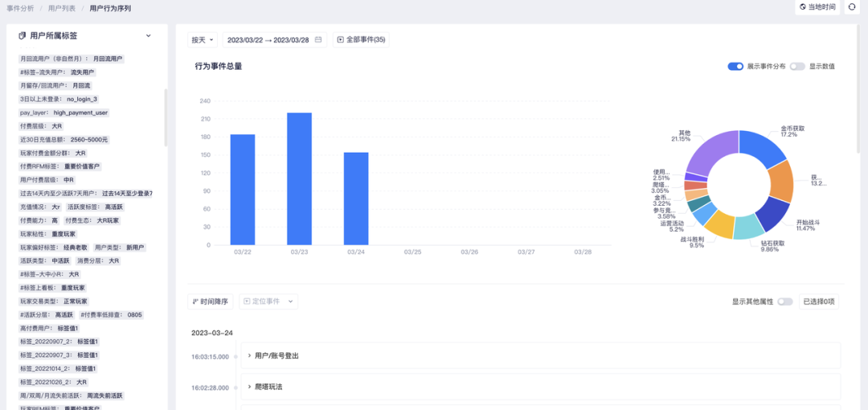Click the purple 其他 donut segment
This screenshot has height=410, width=868.
tap(713, 151)
